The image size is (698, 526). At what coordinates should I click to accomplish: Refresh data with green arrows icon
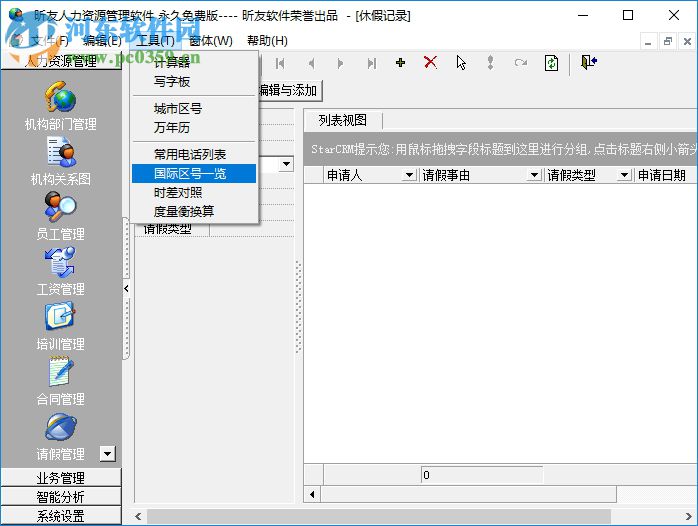coord(552,63)
